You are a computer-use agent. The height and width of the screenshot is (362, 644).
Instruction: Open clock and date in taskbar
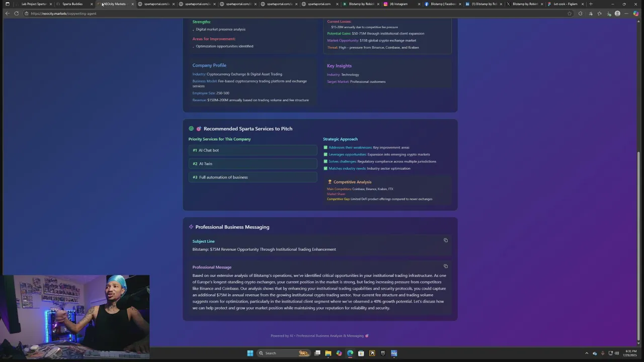tap(631, 353)
